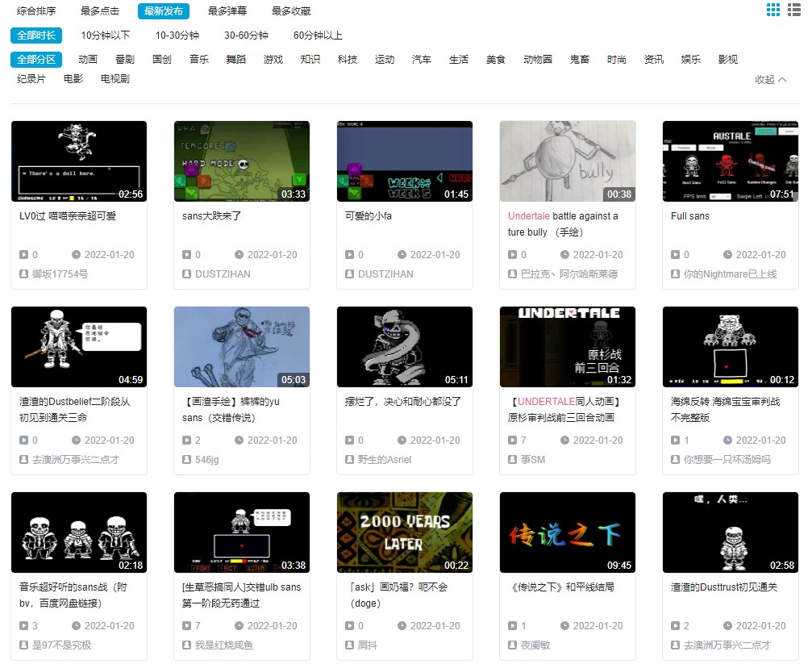
Task: Open video title 可爱的小fa
Action: pyautogui.click(x=369, y=216)
